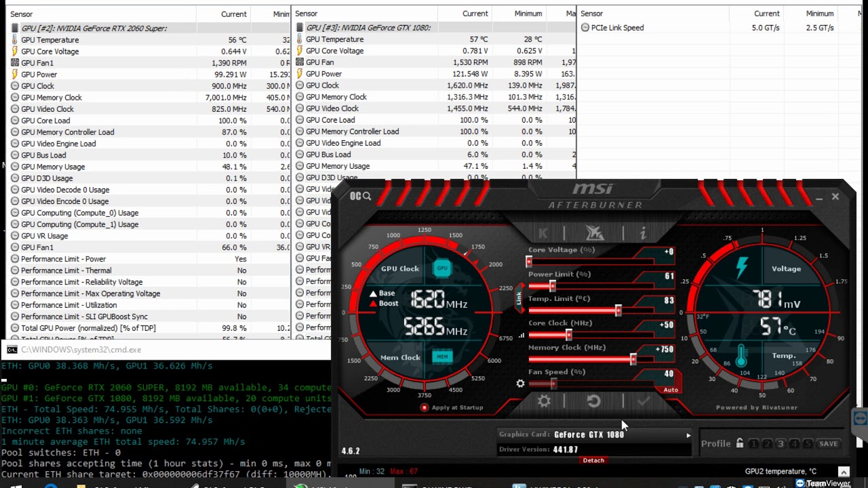This screenshot has height=488, width=868.
Task: Click the Memory Clock slider handle
Action: pos(633,359)
